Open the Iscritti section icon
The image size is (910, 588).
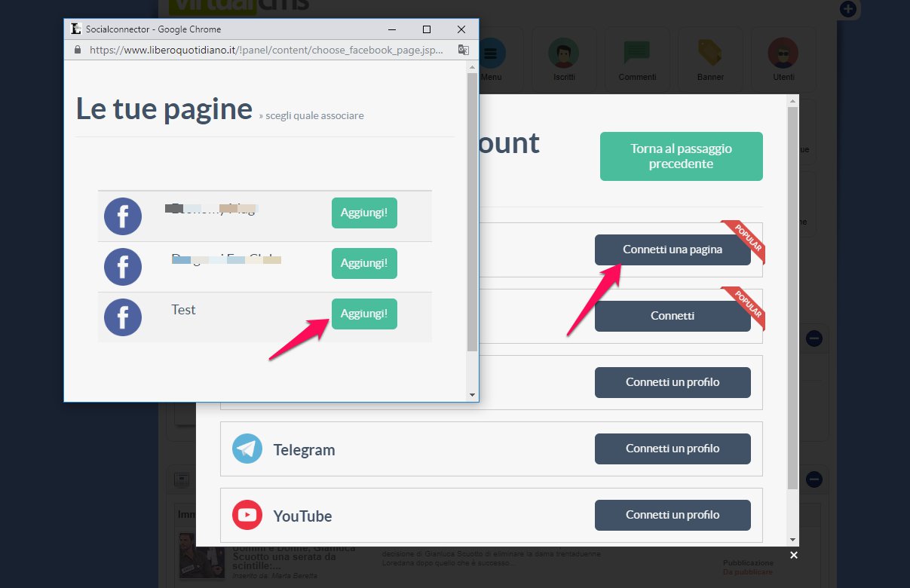[x=563, y=54]
